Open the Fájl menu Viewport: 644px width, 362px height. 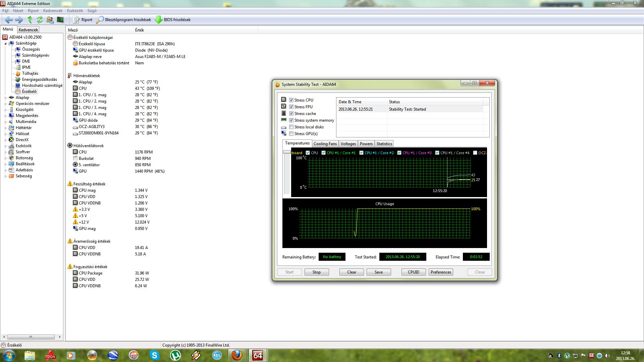[x=5, y=11]
